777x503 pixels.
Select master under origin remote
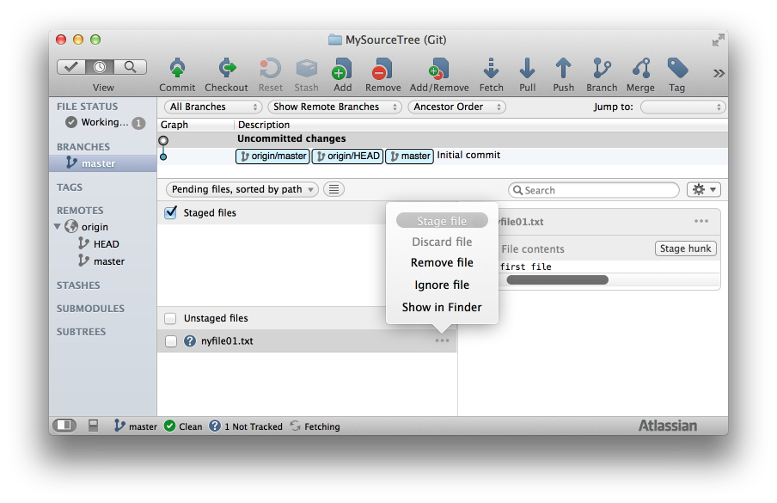coord(102,261)
